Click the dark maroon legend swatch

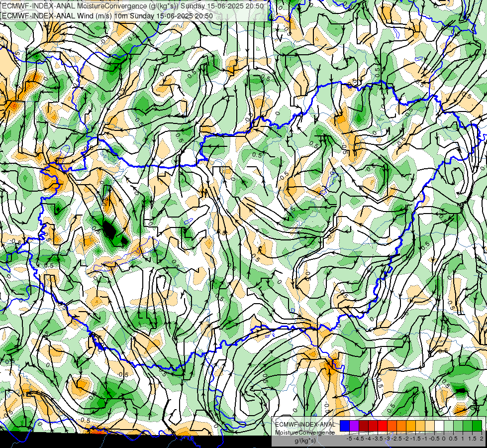(364, 426)
